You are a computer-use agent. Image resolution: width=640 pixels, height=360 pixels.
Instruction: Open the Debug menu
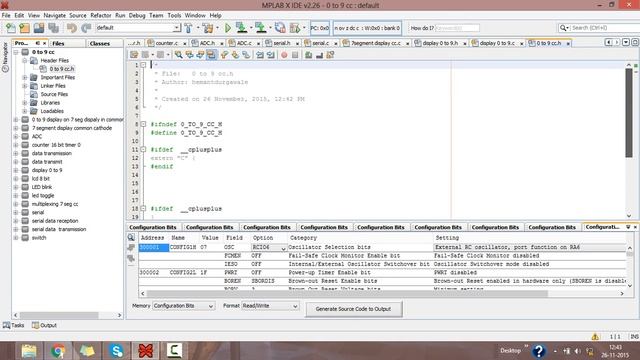tap(137, 16)
